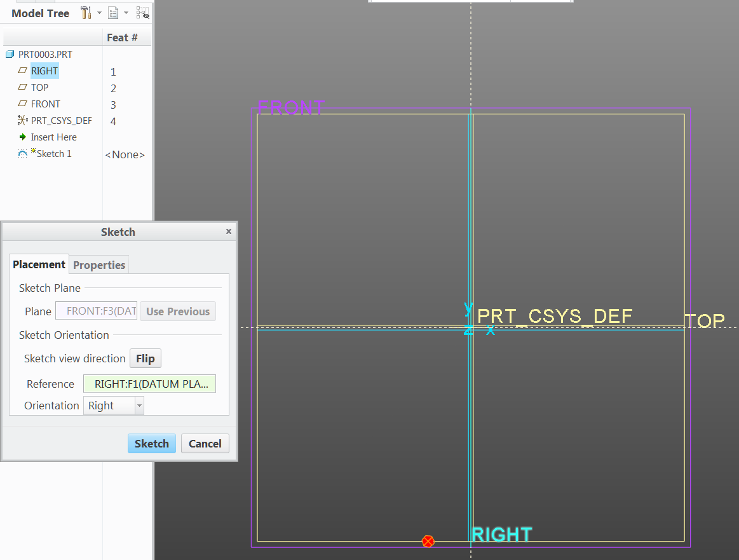Click Use Previous button
Image resolution: width=739 pixels, height=560 pixels.
[x=178, y=311]
